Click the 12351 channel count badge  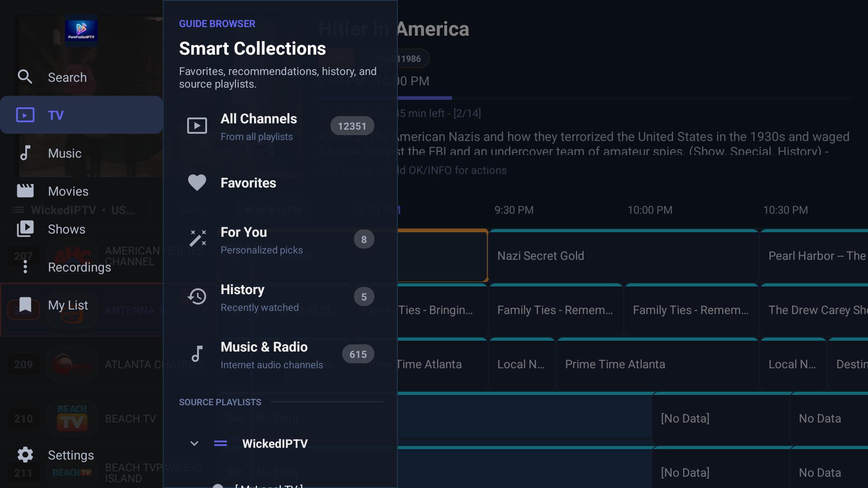coord(352,126)
